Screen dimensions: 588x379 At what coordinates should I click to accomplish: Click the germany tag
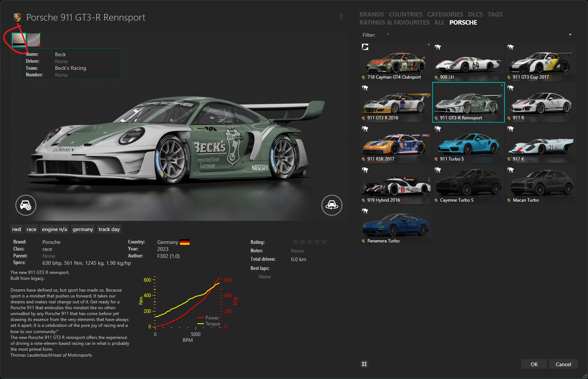(x=83, y=229)
